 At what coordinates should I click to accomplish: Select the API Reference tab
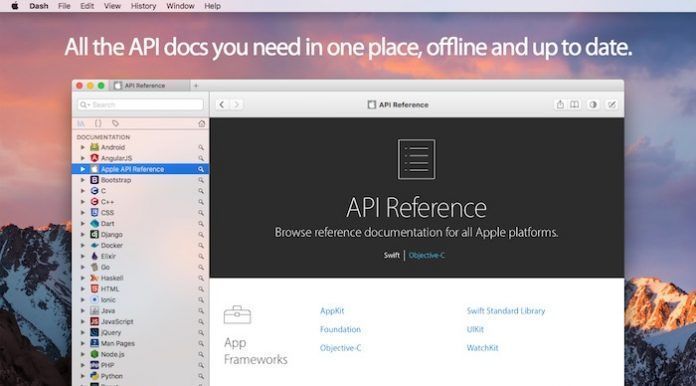tap(150, 86)
